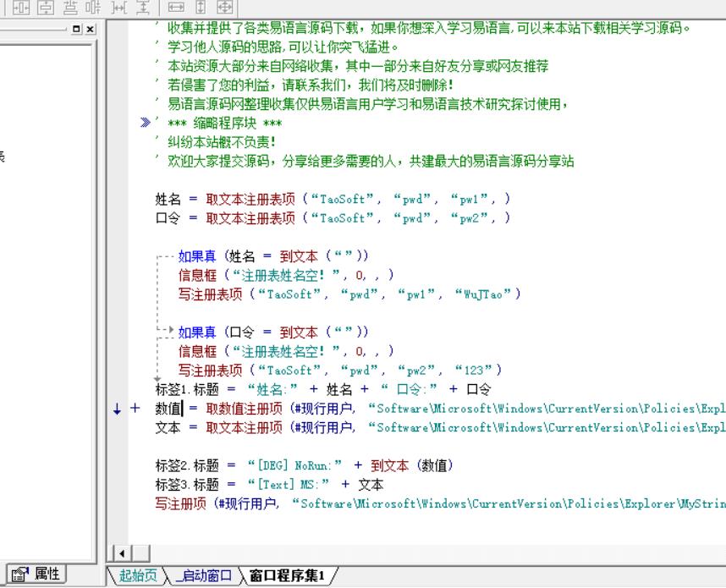
Task: Close the left docked panel
Action: (x=90, y=29)
